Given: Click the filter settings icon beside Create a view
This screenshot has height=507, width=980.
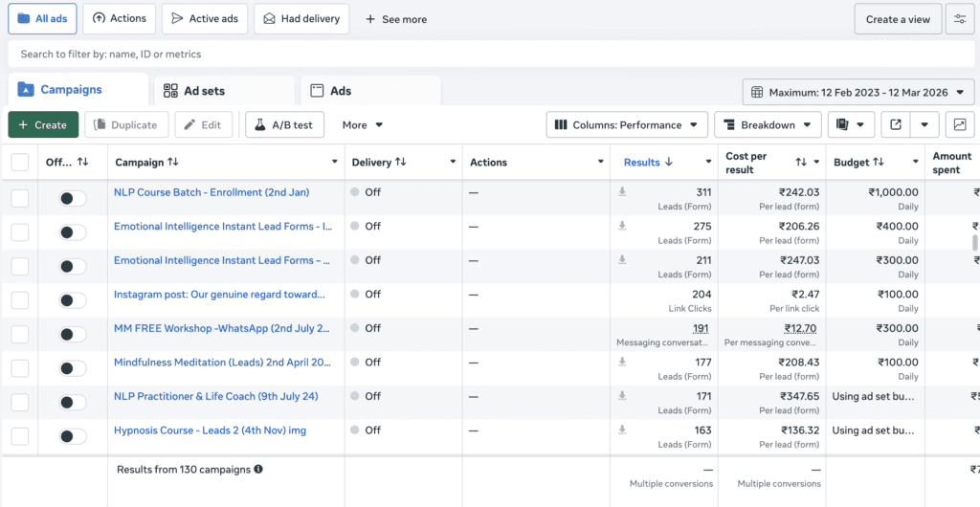Looking at the screenshot, I should [960, 19].
